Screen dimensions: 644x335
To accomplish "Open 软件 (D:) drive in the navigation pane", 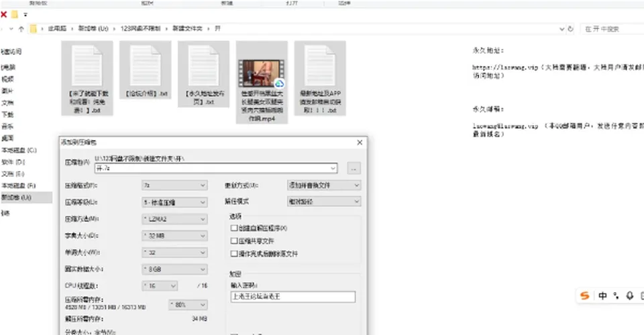I will tap(13, 162).
